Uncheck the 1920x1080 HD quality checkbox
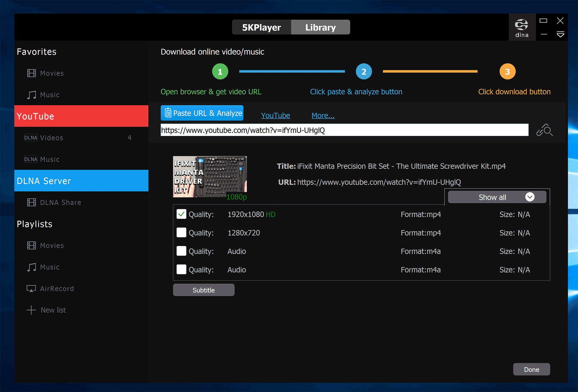The image size is (578, 392). tap(181, 214)
